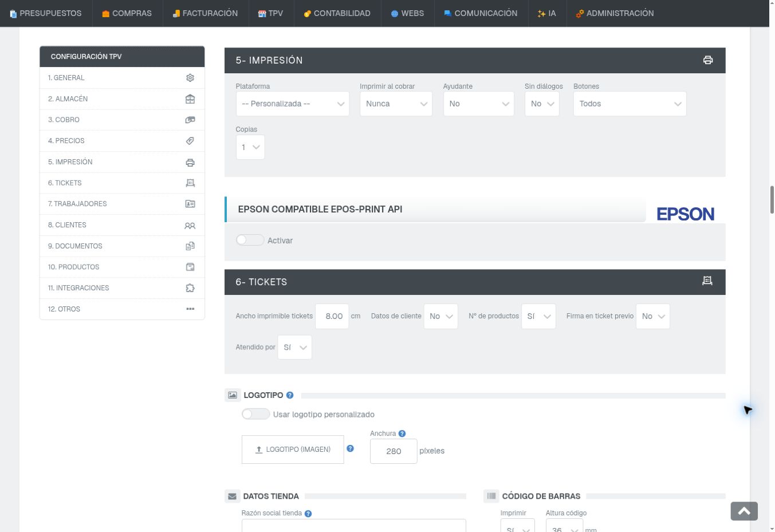Open the FACTURACIÓN menu
Viewport: 775px width, 532px height.
(205, 13)
